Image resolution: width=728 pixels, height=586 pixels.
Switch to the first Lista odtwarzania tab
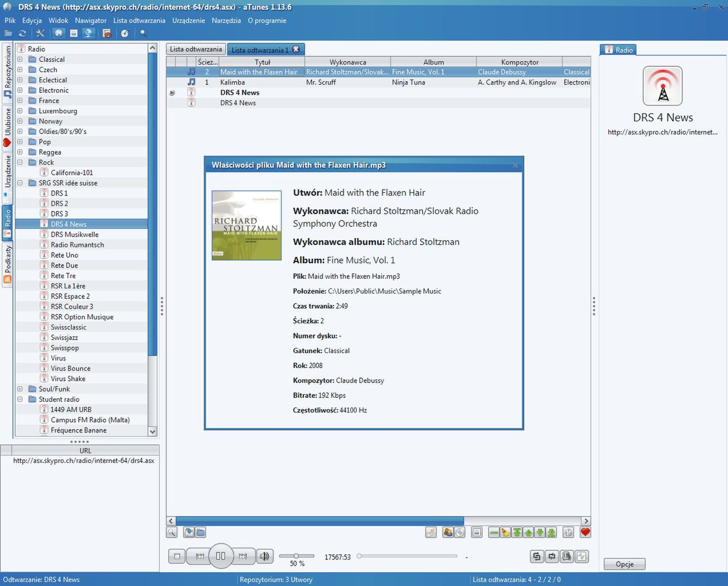pyautogui.click(x=196, y=50)
